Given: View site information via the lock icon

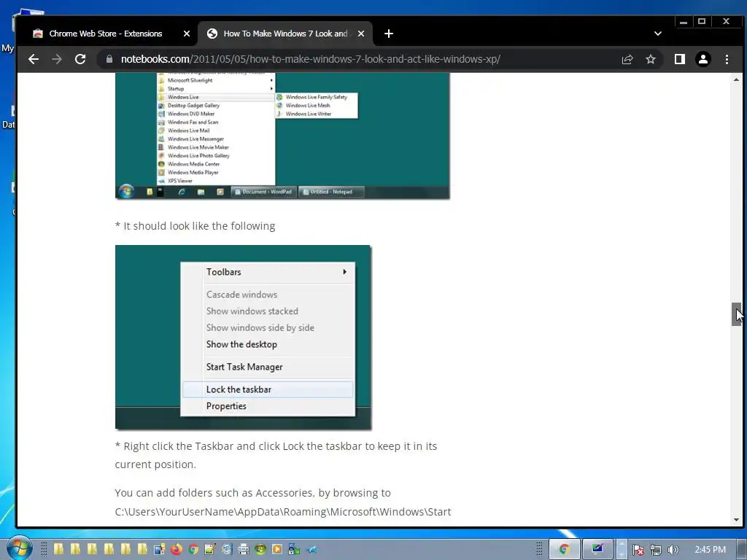Looking at the screenshot, I should pos(109,59).
